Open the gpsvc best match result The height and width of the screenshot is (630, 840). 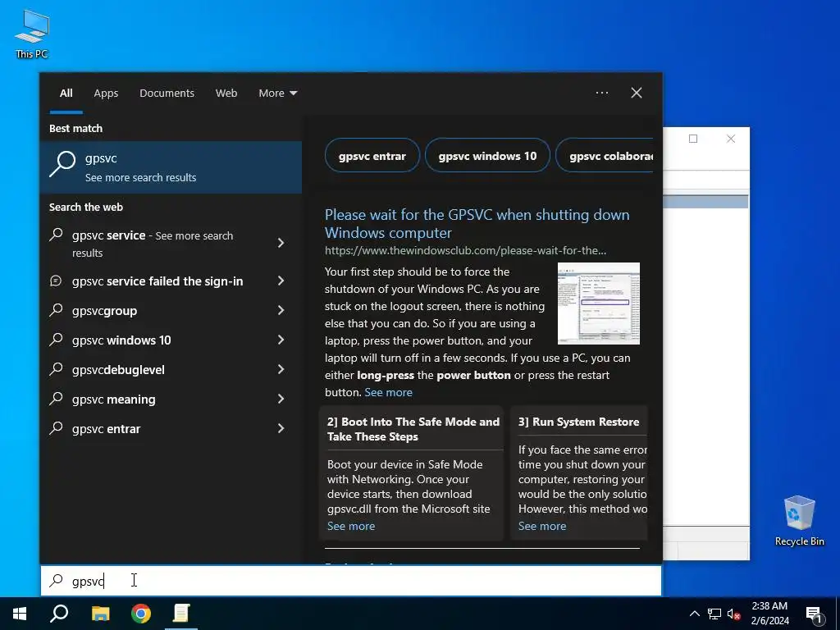pyautogui.click(x=171, y=167)
